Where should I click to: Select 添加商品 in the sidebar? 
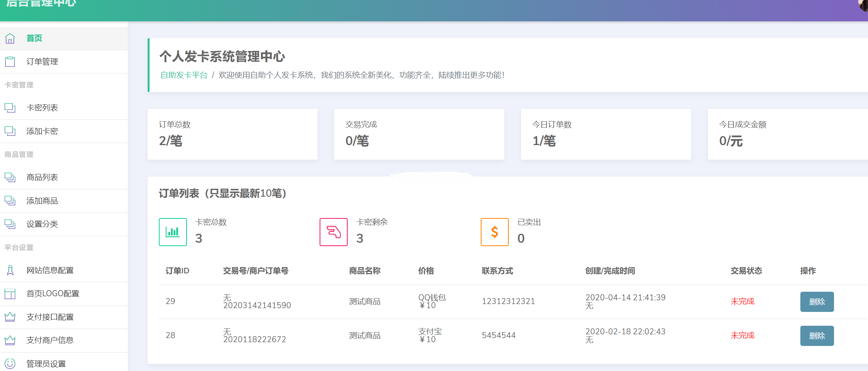point(42,201)
